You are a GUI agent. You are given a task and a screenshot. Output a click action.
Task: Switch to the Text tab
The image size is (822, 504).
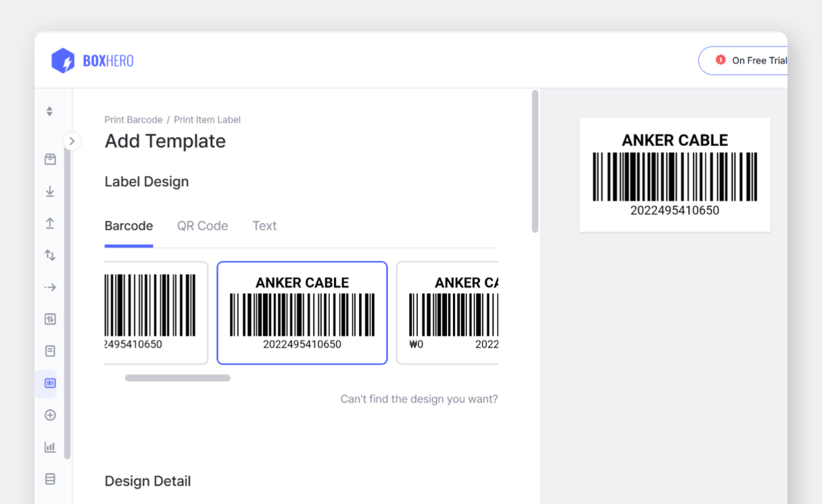[x=264, y=226]
